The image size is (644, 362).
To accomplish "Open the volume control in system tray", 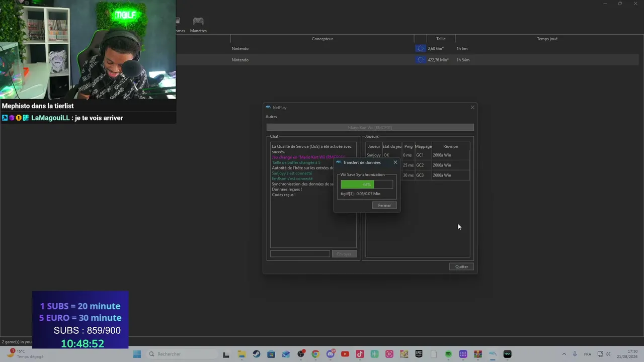I will (608, 354).
